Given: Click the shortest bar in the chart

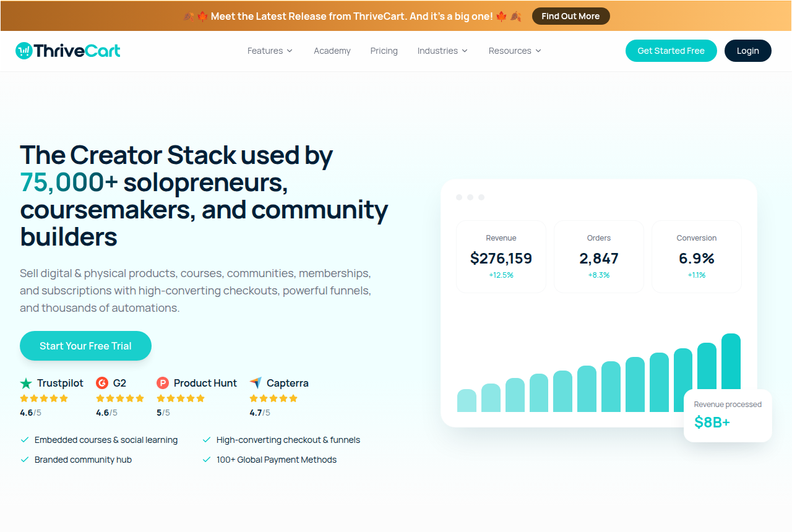Looking at the screenshot, I should [x=467, y=401].
